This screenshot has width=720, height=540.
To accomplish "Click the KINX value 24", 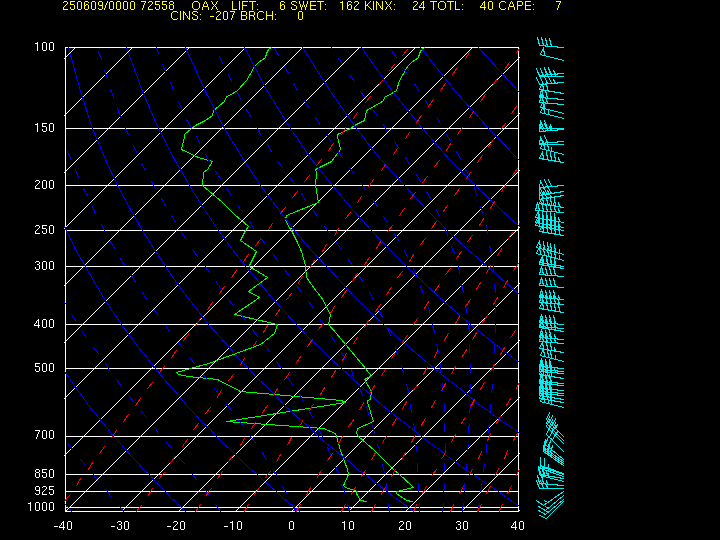I will pos(418,6).
